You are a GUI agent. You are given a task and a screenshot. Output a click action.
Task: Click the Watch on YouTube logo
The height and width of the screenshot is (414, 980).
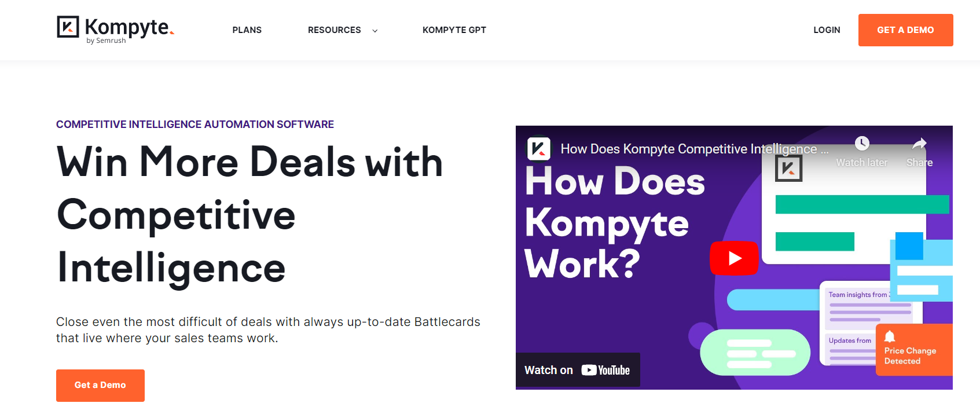(604, 369)
